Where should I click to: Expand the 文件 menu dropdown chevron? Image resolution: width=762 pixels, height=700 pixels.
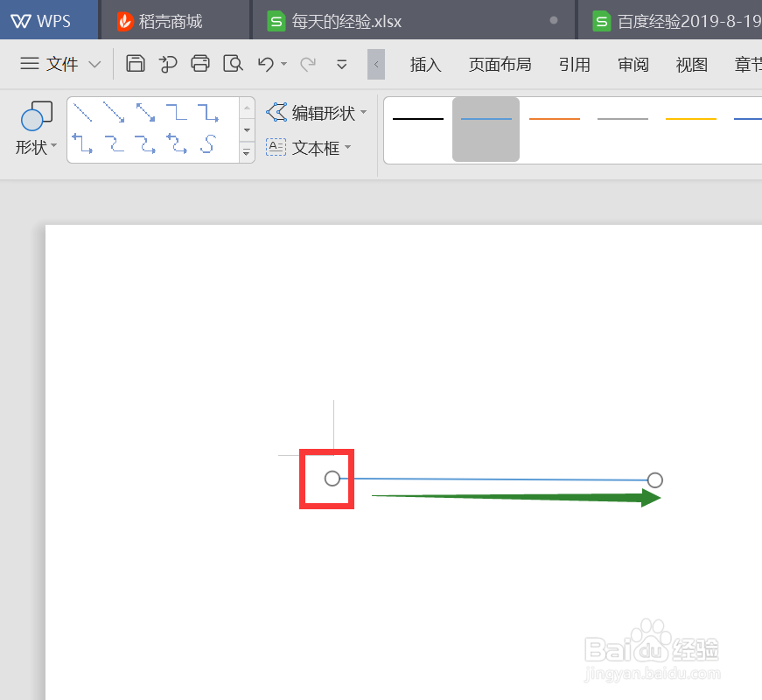pos(94,64)
